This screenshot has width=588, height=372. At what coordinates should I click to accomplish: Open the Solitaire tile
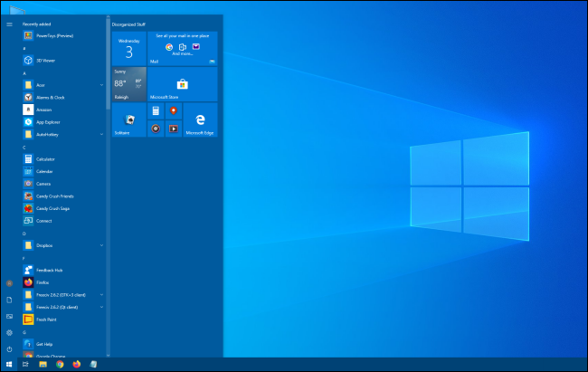[128, 119]
